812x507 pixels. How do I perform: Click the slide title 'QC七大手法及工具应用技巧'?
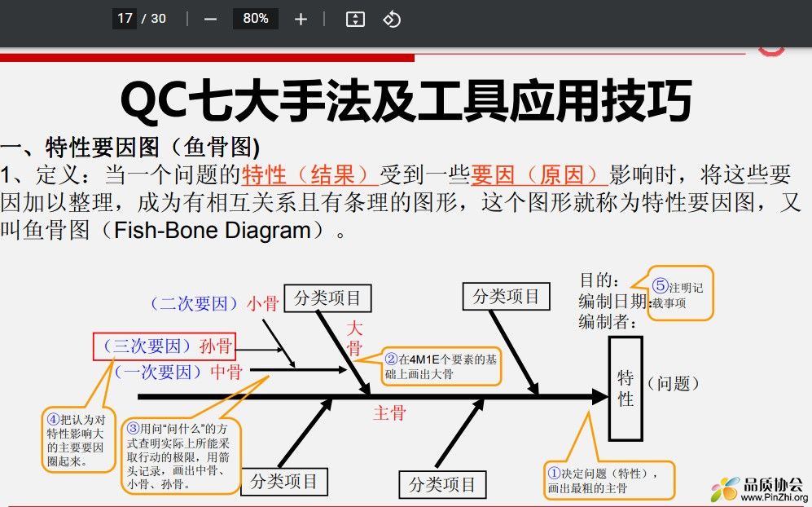[x=406, y=100]
